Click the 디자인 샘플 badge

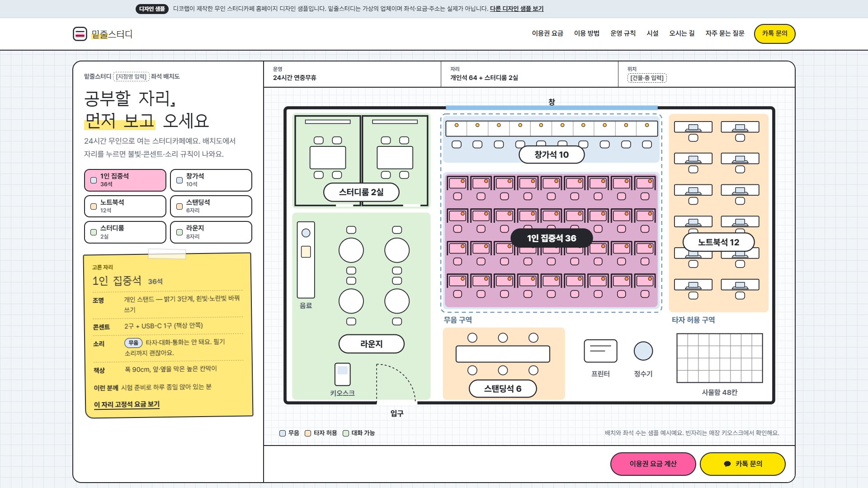tap(152, 9)
